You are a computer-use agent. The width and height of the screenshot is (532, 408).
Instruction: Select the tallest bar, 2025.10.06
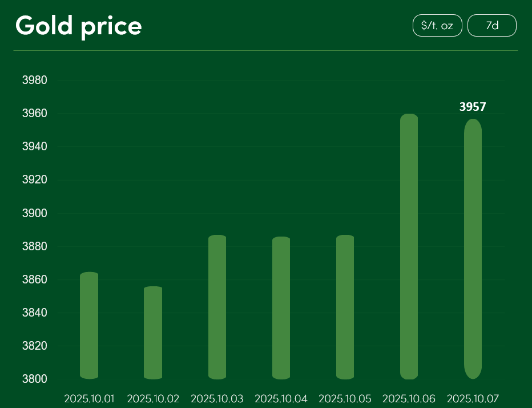click(x=409, y=246)
